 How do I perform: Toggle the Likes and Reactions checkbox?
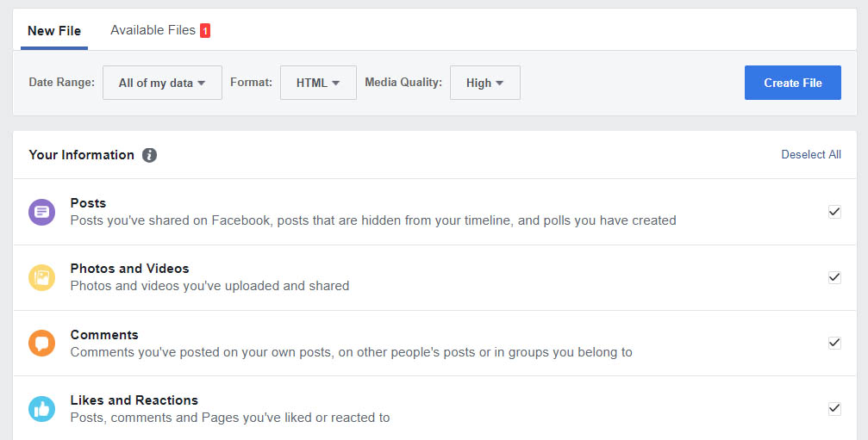point(834,408)
